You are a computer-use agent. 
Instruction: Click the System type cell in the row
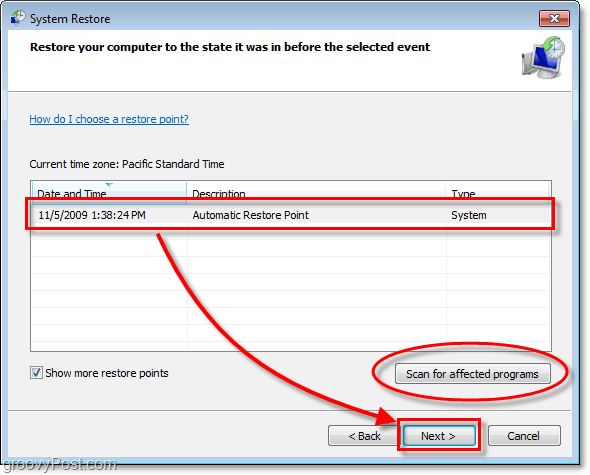pos(468,215)
